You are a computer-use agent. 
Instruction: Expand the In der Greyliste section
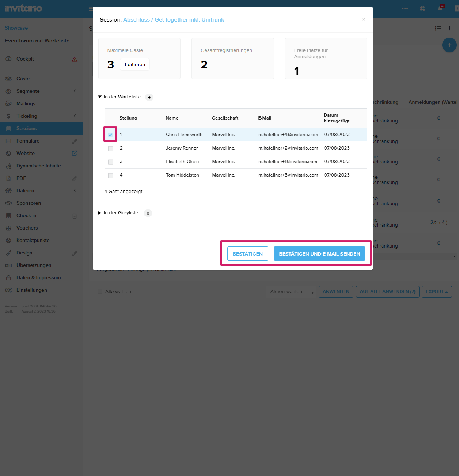coord(100,213)
